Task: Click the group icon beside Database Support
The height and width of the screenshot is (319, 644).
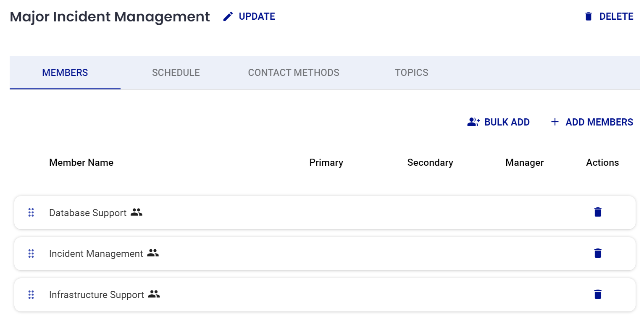Action: pyautogui.click(x=137, y=213)
